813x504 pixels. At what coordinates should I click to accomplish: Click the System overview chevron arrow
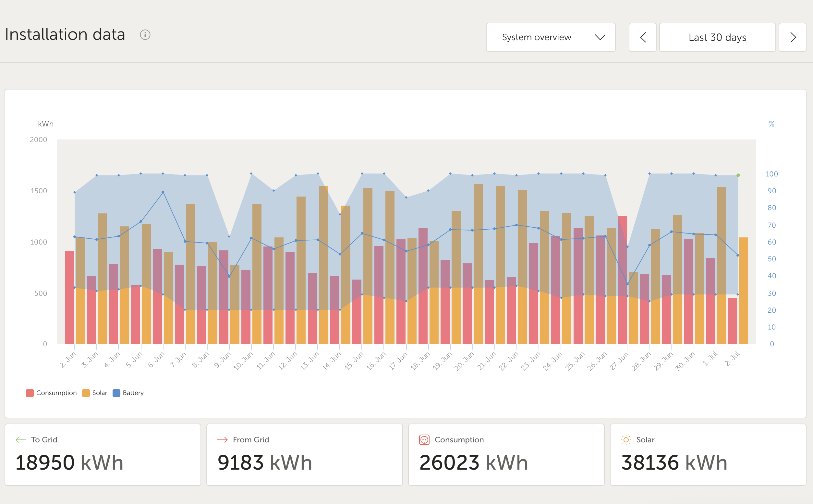coord(600,37)
